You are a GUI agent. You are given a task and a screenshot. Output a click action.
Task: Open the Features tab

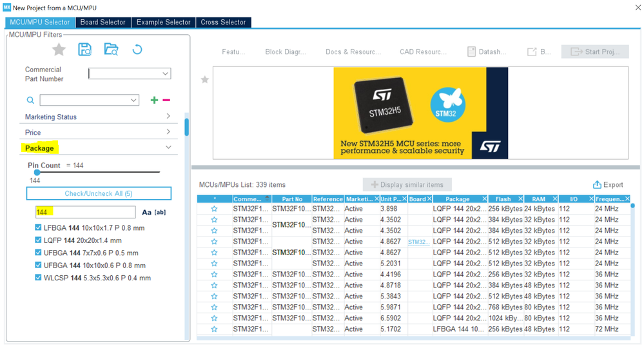pyautogui.click(x=233, y=52)
